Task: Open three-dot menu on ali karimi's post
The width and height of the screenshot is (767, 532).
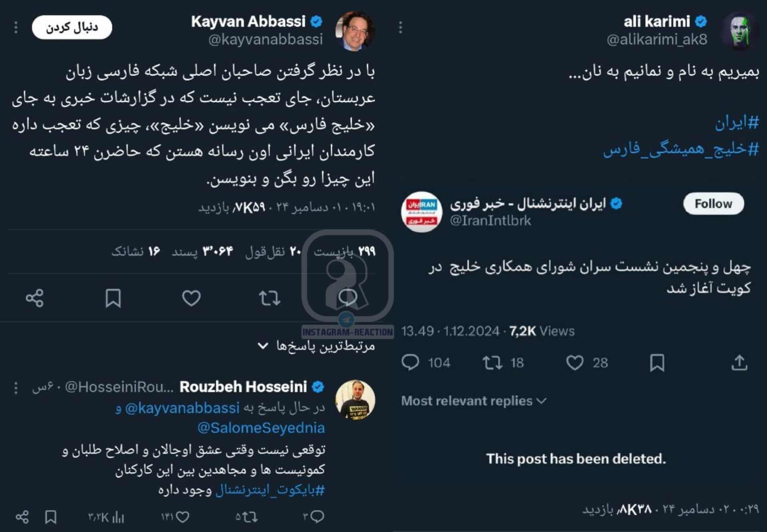Action: pyautogui.click(x=400, y=28)
